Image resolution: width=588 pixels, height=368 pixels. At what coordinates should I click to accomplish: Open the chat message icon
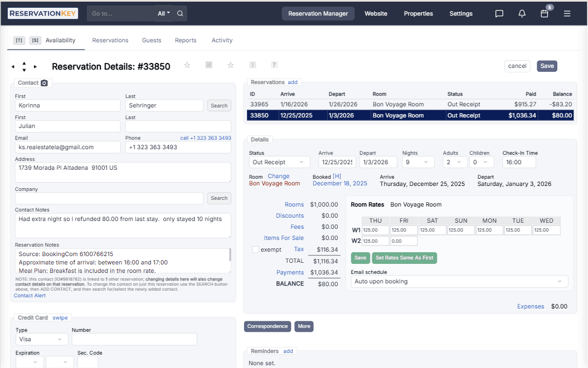[x=499, y=13]
